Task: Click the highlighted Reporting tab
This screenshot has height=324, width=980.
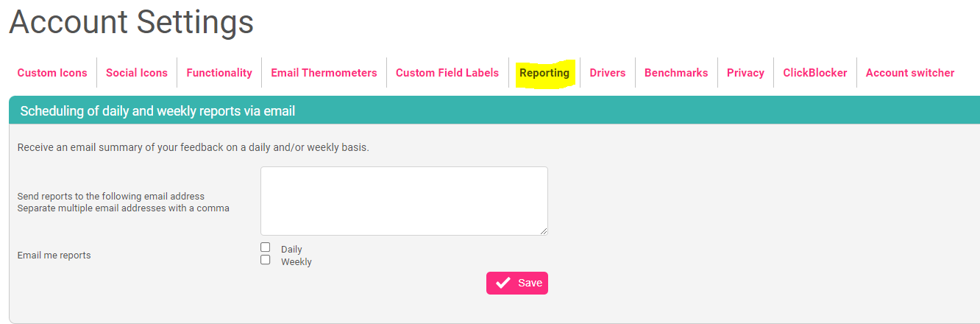Action: 544,73
